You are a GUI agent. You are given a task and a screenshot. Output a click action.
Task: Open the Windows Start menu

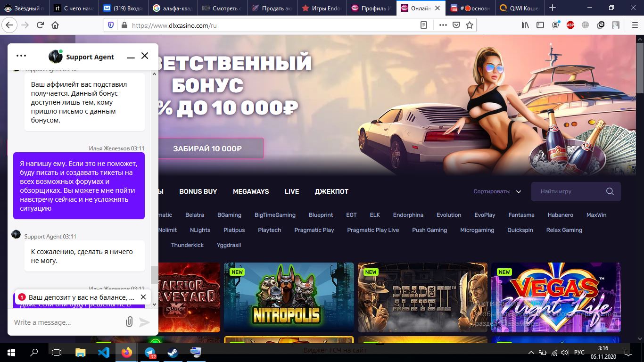point(11,352)
